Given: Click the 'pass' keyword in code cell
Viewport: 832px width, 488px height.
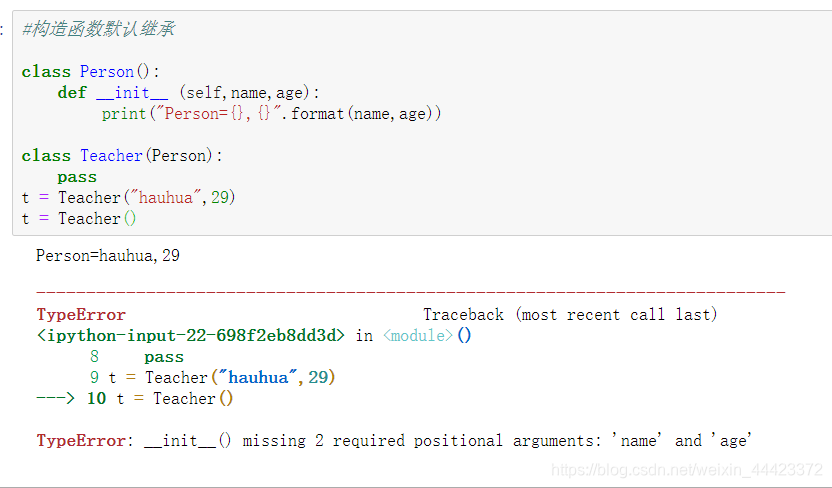Looking at the screenshot, I should point(77,177).
